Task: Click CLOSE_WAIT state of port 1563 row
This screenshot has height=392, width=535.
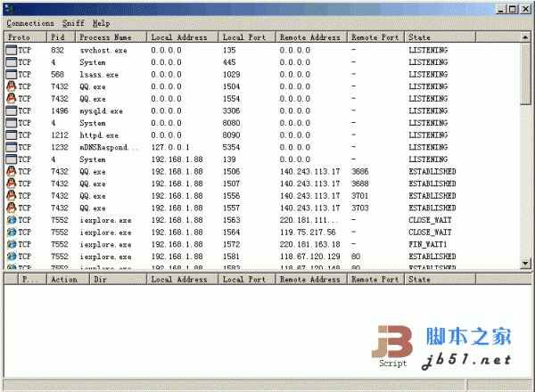Action: pyautogui.click(x=431, y=220)
